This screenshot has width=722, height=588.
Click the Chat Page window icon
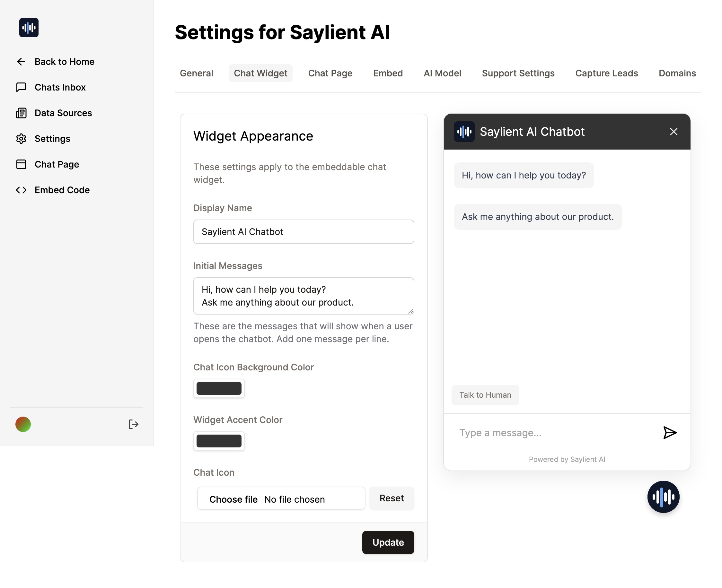(x=21, y=164)
